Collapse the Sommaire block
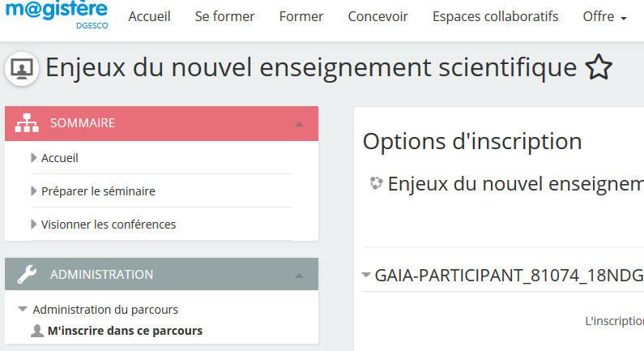This screenshot has width=644, height=351. pos(299,124)
